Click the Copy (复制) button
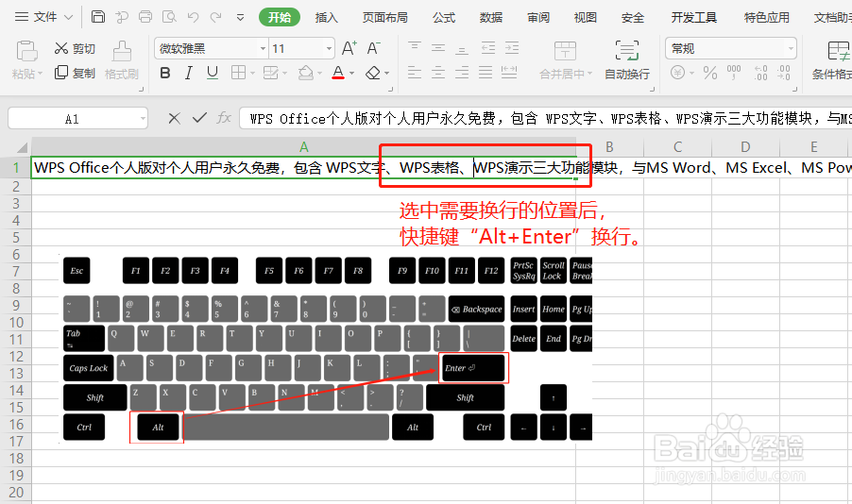 coord(75,73)
